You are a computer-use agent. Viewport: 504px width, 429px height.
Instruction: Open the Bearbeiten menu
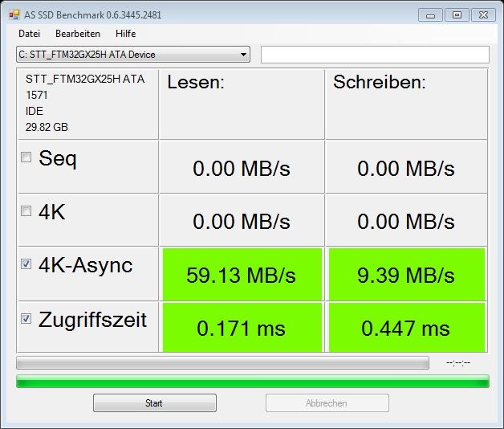pyautogui.click(x=78, y=34)
